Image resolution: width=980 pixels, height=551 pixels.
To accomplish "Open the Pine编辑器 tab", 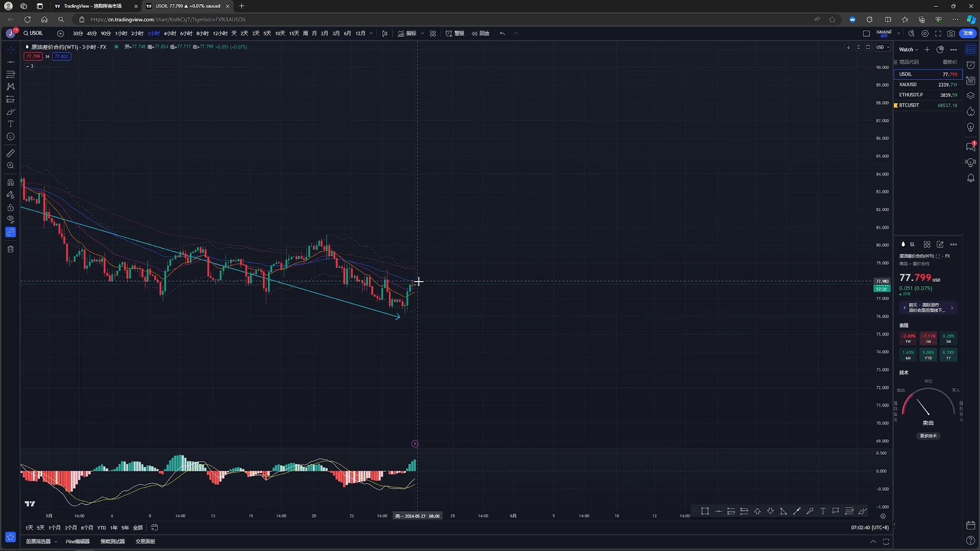I will tap(78, 542).
